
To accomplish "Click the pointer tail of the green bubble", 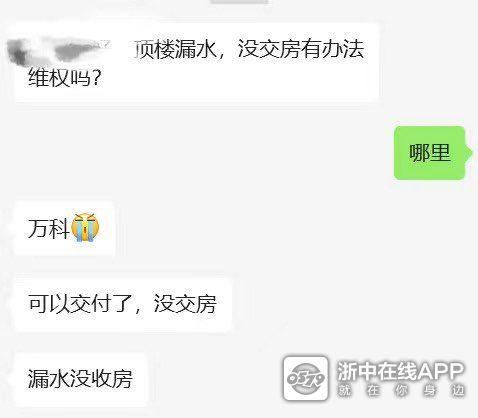I will click(469, 153).
